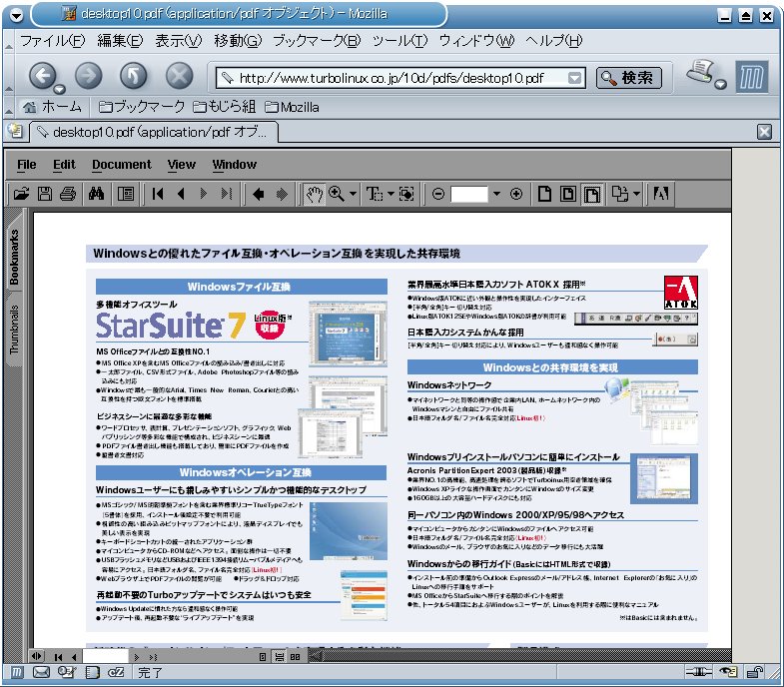Click the next view arrow icon
This screenshot has width=784, height=687.
(282, 194)
